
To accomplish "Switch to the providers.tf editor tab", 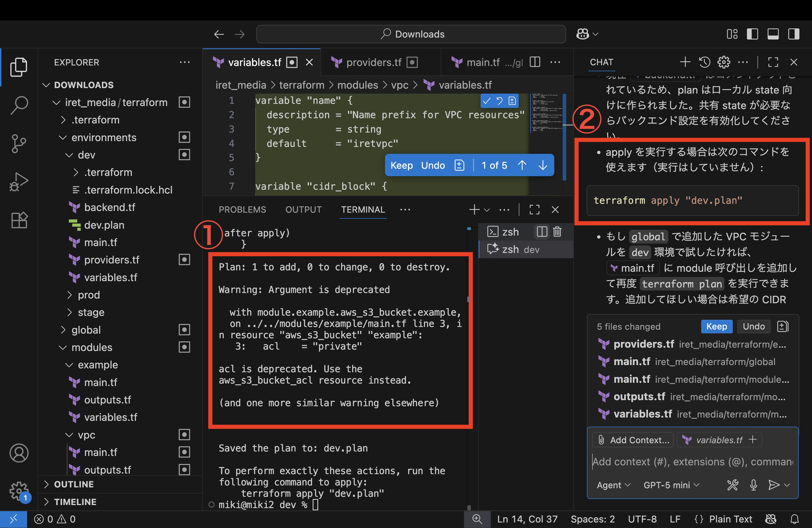I will [374, 62].
